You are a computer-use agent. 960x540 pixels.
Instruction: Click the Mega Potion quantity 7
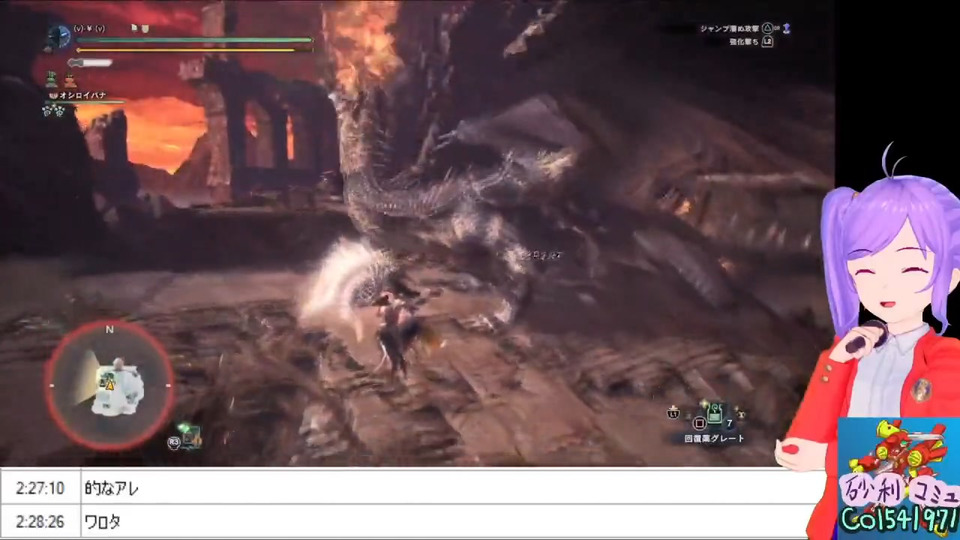729,423
